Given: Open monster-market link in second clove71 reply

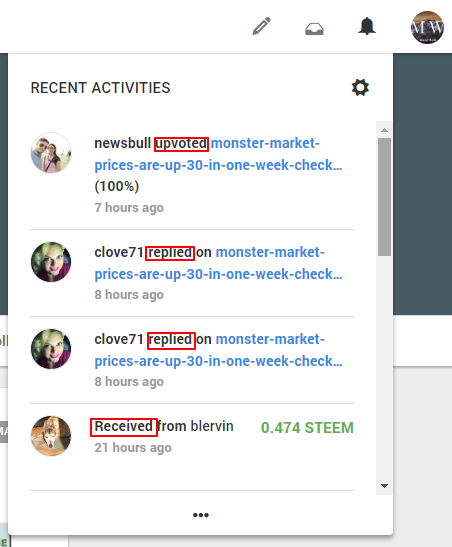Looking at the screenshot, I should (218, 350).
